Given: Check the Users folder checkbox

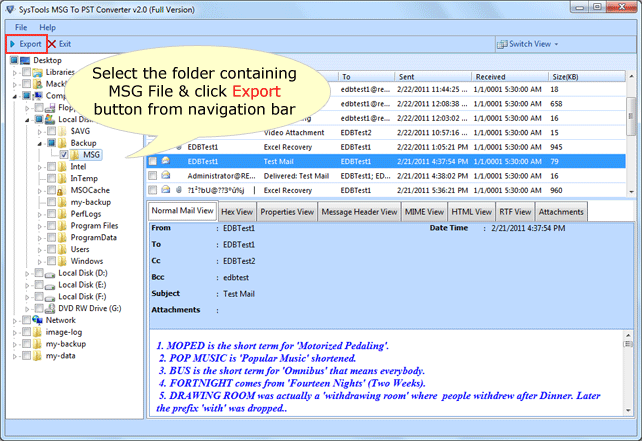Looking at the screenshot, I should point(52,249).
